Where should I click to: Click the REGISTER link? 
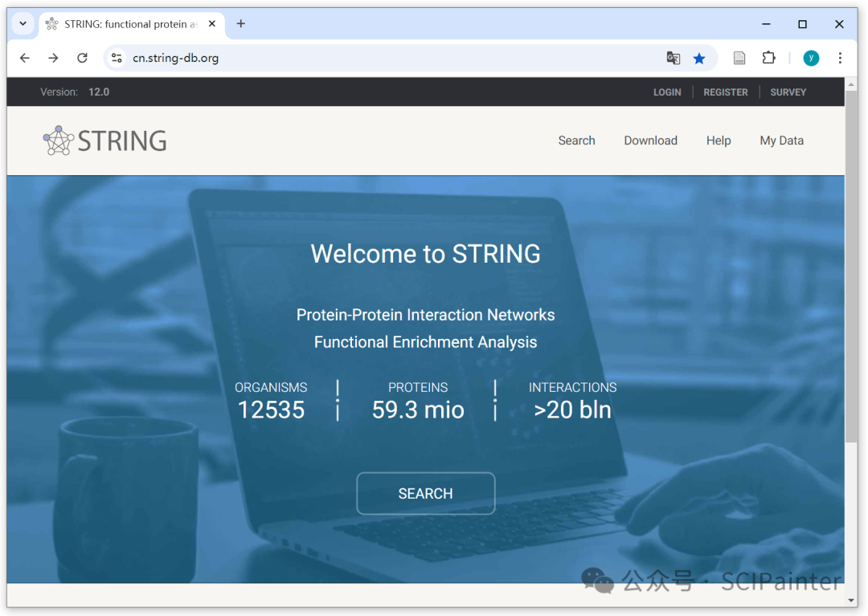pos(726,92)
